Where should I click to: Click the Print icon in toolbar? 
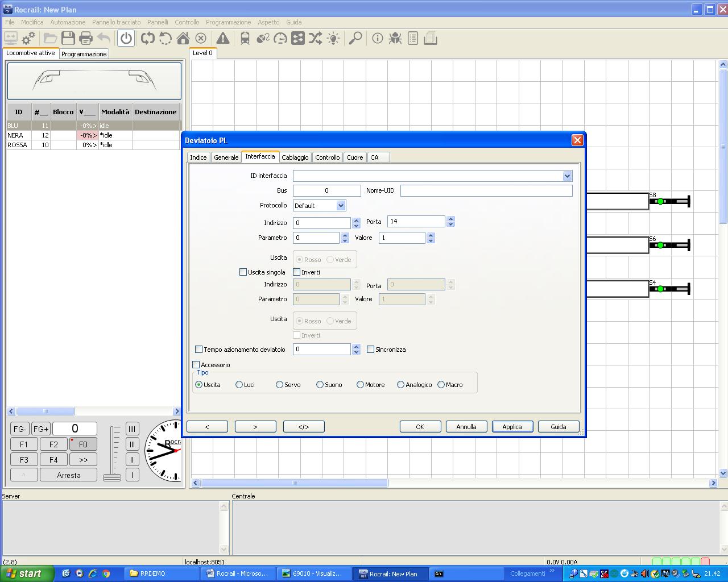86,38
